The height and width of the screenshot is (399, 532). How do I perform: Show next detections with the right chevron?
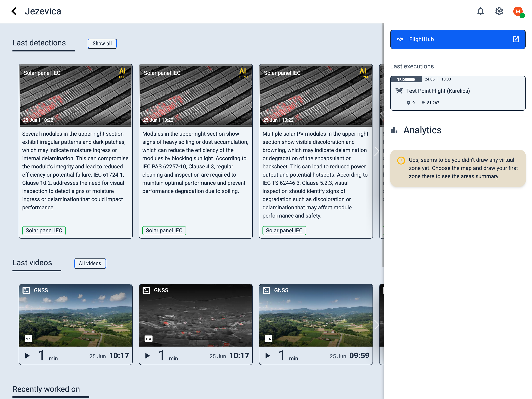pos(376,151)
